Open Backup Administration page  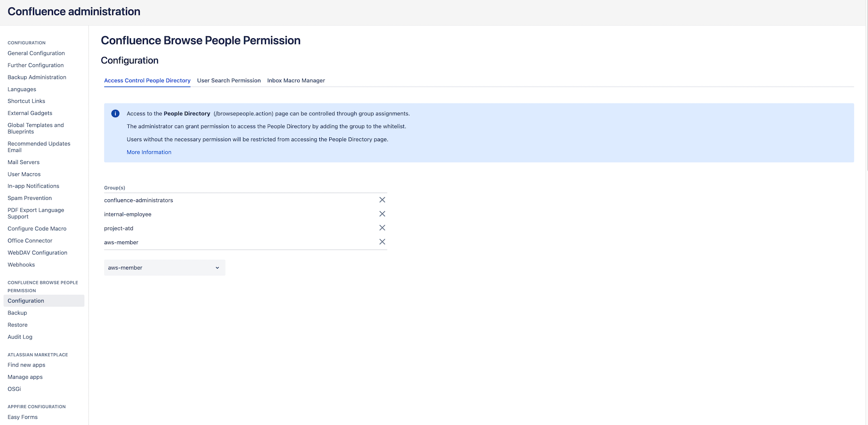pos(37,77)
